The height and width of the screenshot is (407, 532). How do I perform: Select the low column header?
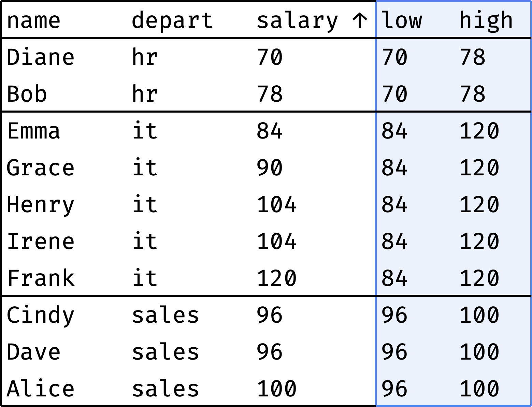point(402,20)
